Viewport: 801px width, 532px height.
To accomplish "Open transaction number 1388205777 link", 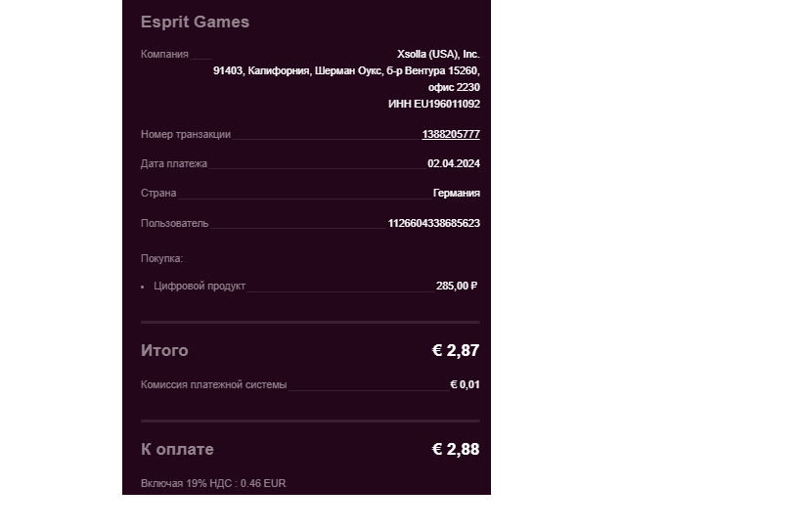I will 451,134.
